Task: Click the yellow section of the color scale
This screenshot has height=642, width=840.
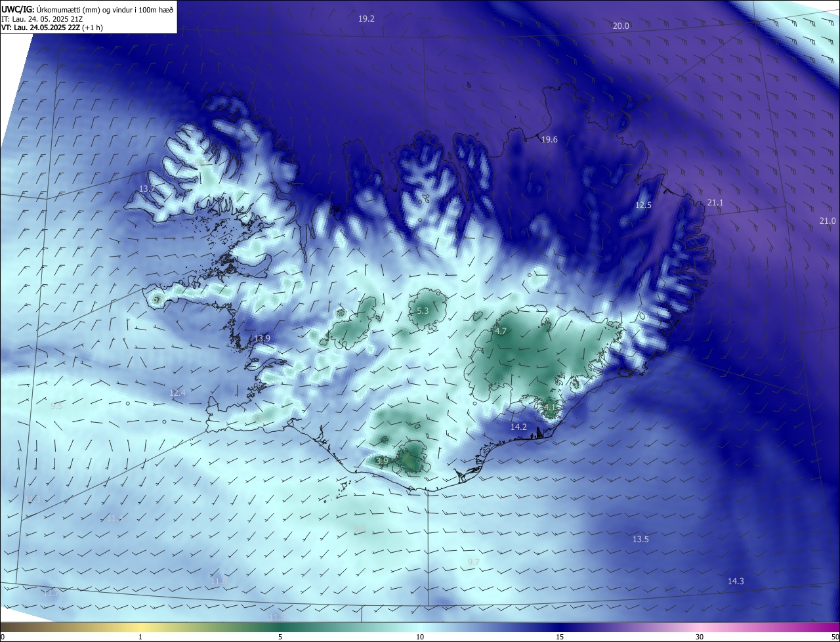Action: coord(140,628)
